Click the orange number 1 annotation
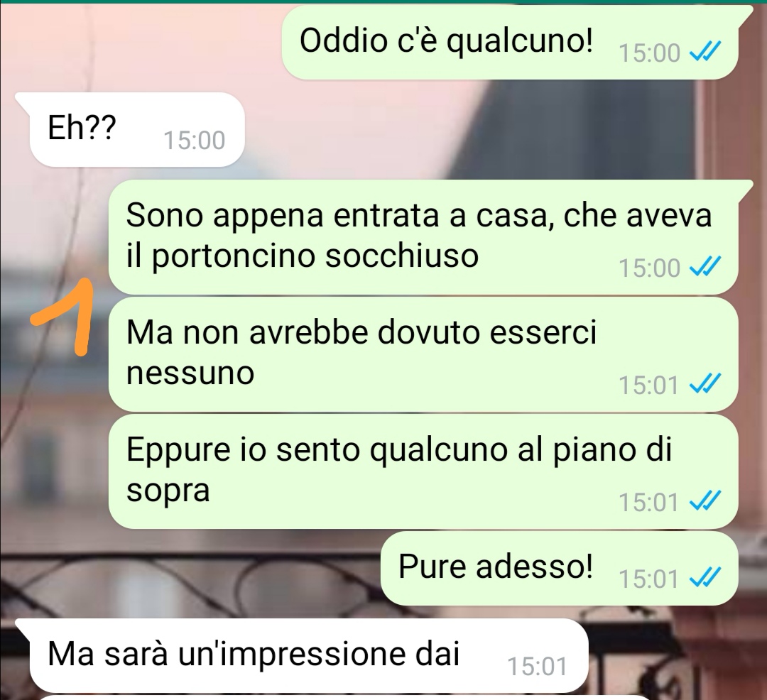The width and height of the screenshot is (767, 700). (x=64, y=315)
